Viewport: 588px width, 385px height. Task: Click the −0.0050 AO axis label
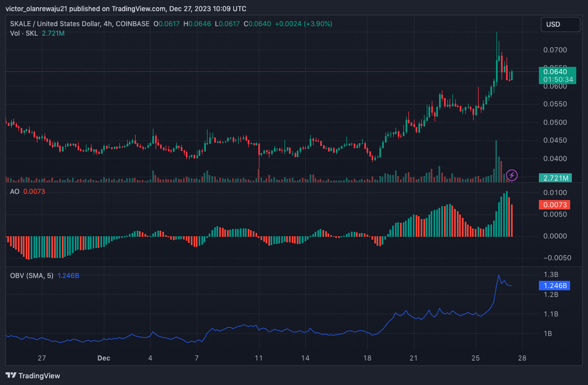click(557, 257)
